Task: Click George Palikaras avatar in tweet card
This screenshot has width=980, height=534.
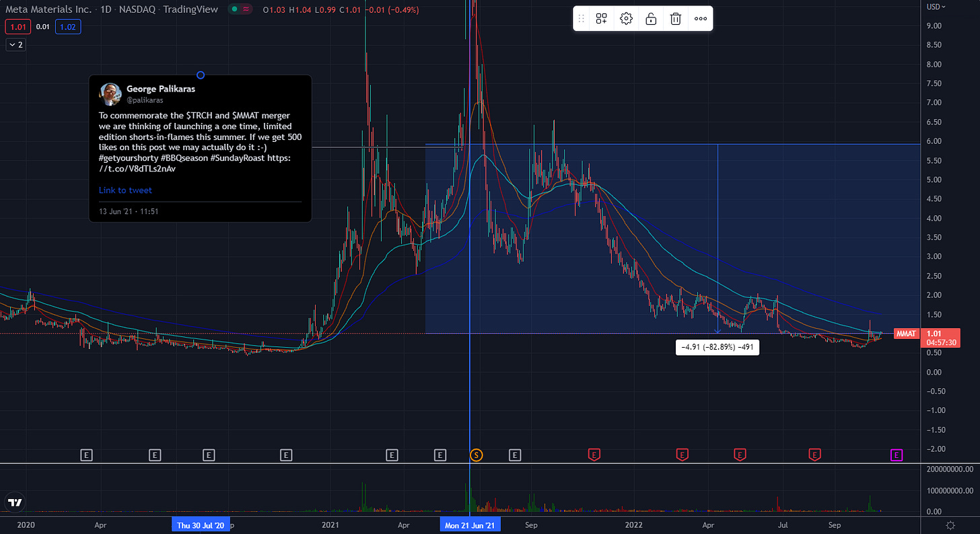Action: click(x=110, y=93)
